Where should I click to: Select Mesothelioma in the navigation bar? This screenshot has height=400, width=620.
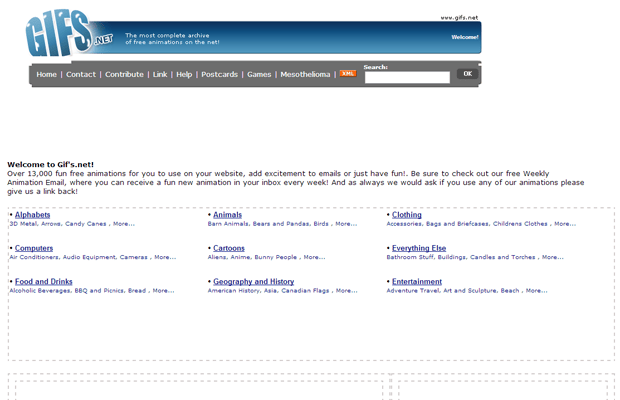305,74
